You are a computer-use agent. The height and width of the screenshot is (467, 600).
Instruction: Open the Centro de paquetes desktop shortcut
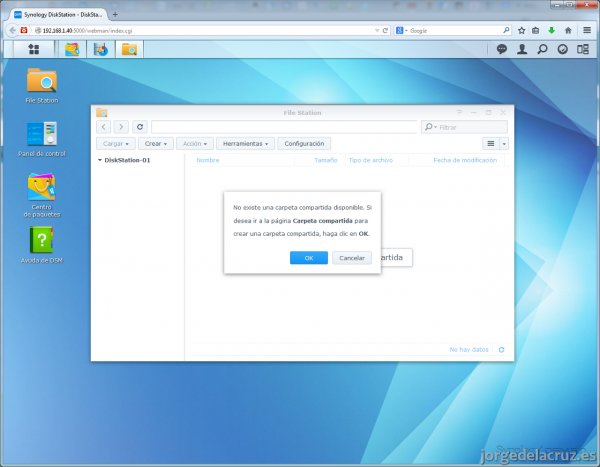click(x=42, y=195)
